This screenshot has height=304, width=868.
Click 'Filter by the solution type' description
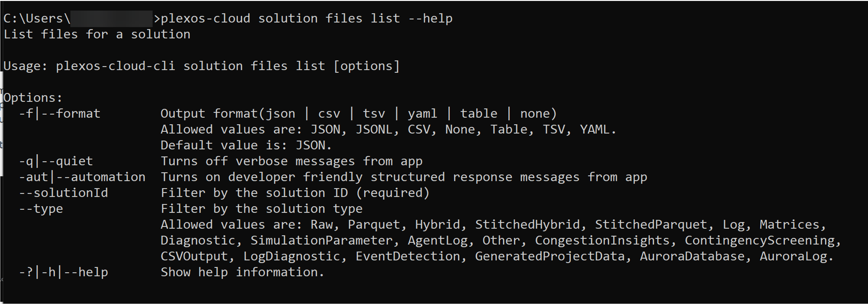coord(262,209)
